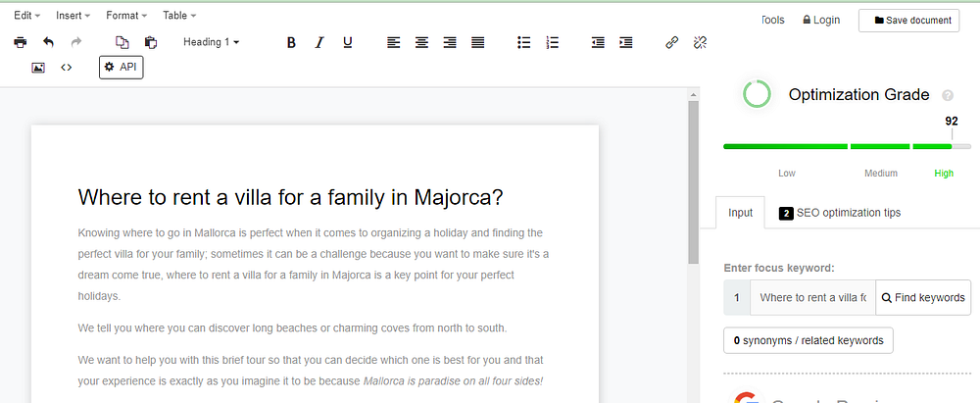This screenshot has width=980, height=403.
Task: Switch to the Input tab
Action: pos(740,213)
